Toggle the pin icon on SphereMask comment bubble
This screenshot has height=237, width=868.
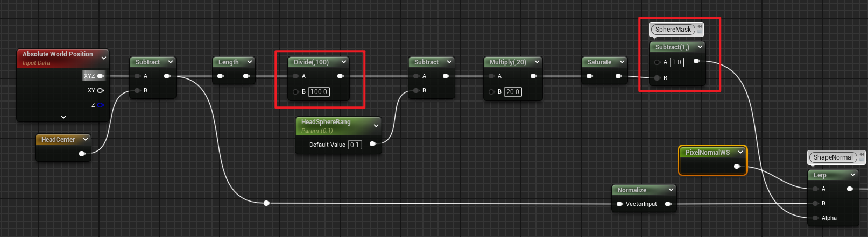point(700,26)
